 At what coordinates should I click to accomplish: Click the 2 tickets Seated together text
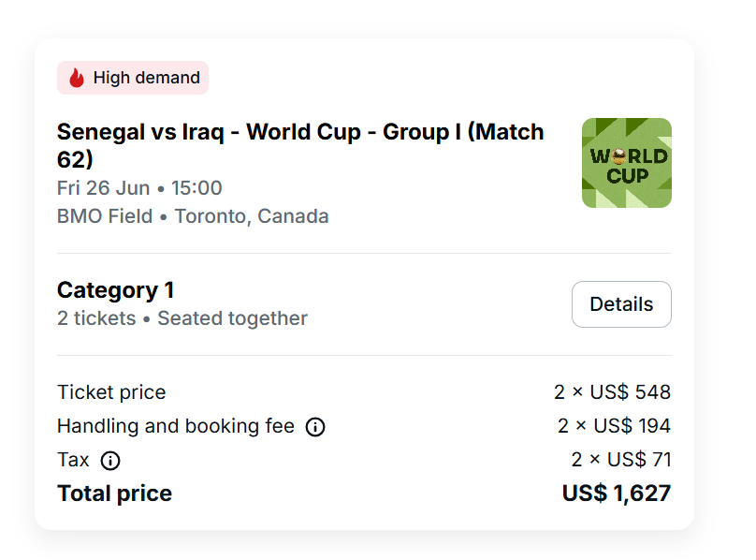[182, 318]
